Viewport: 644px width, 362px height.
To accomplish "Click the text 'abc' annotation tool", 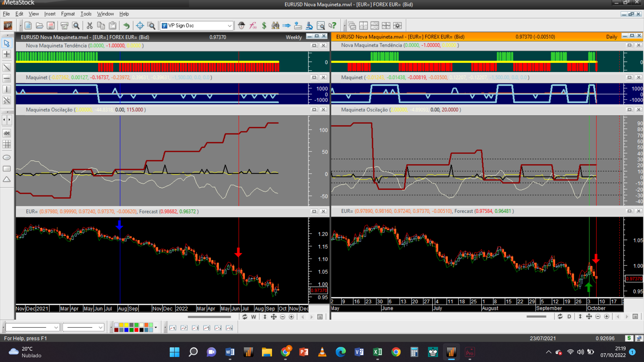I will 7,133.
